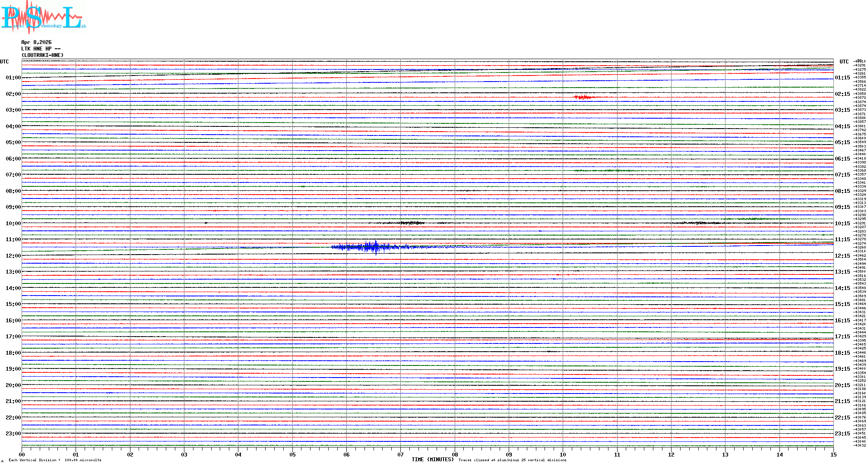Click the UTC label at top right

tap(844, 62)
